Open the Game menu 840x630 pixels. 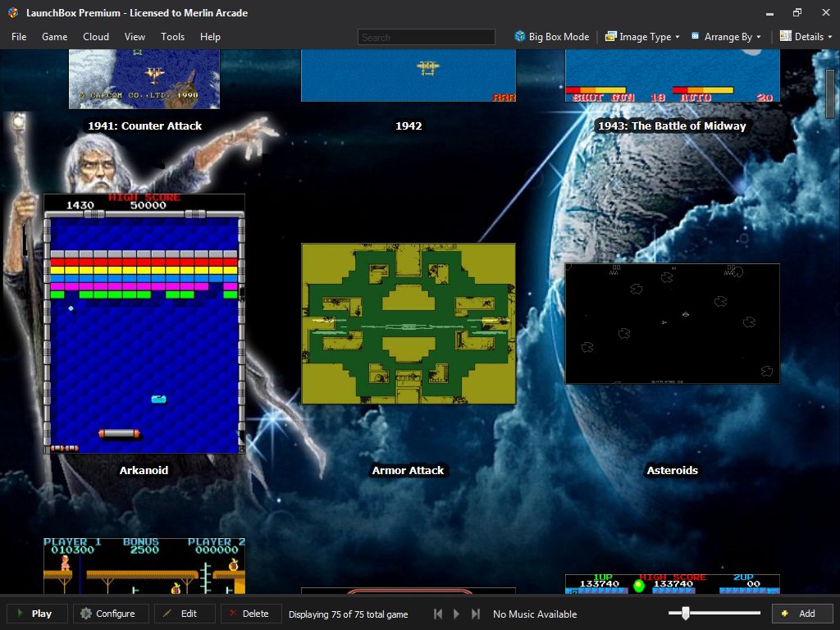pos(55,36)
